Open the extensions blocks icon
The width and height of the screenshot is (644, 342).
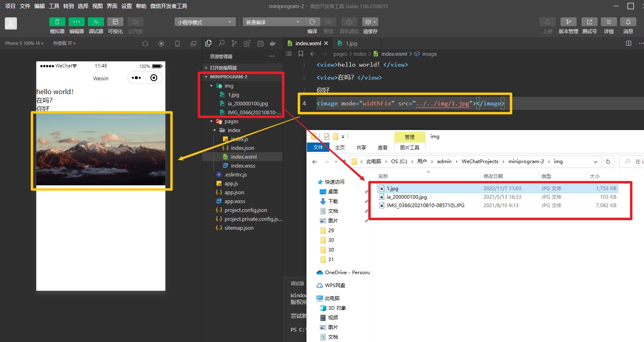click(247, 43)
